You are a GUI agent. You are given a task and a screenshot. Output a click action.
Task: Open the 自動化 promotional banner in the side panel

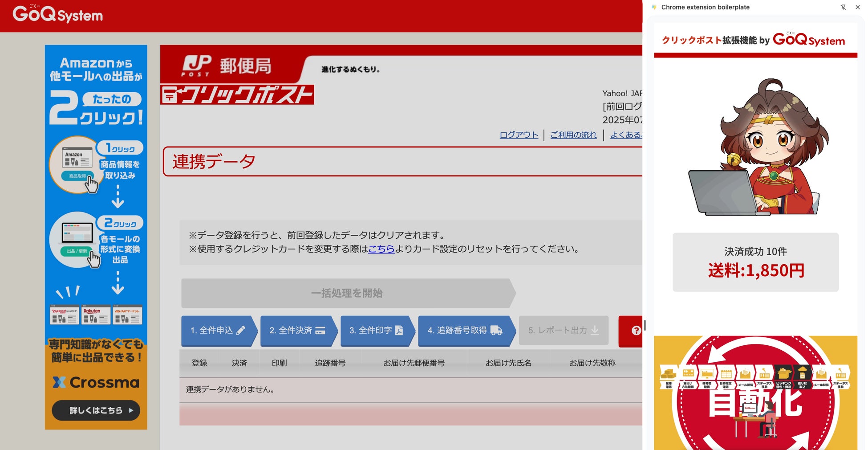coord(755,393)
